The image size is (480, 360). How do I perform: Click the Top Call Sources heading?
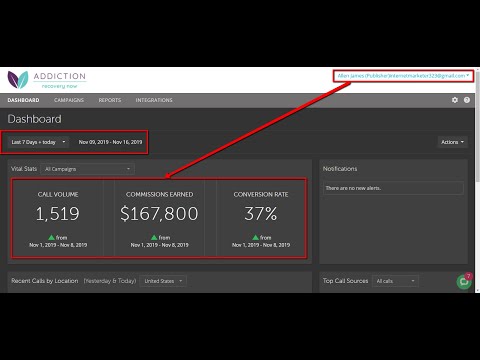point(345,281)
